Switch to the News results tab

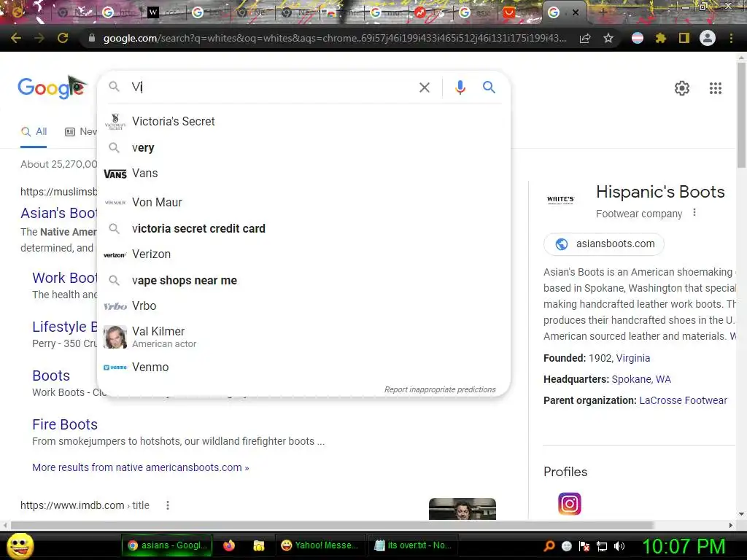81,132
